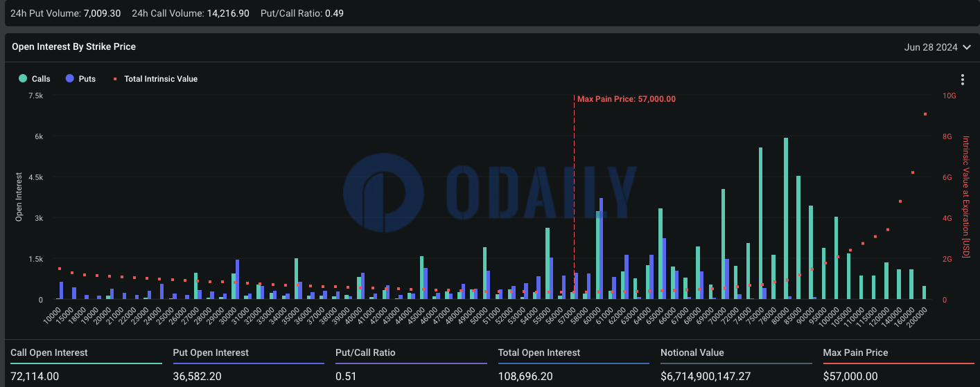Select the Calls bar at strike 70000
This screenshot has width=980, height=387.
[x=723, y=244]
